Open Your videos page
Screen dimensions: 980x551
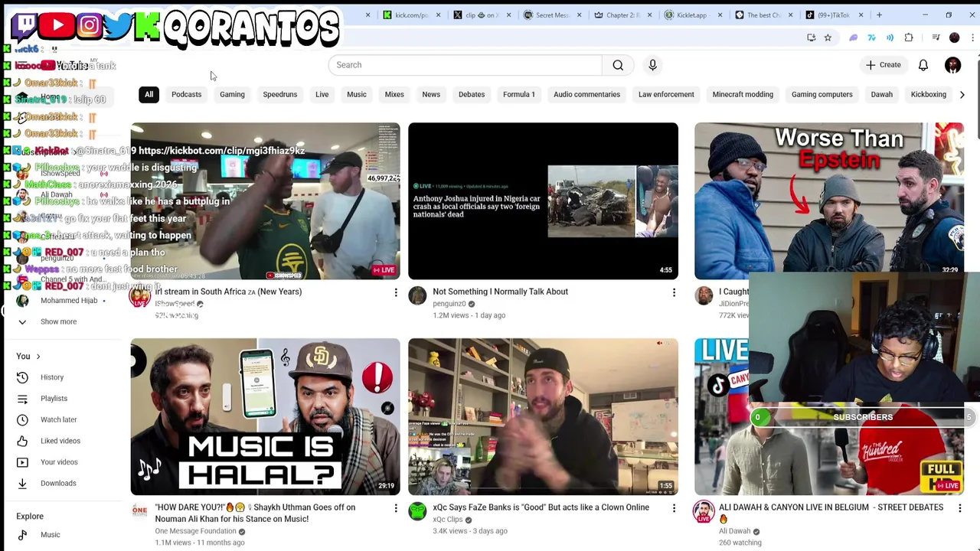(x=59, y=462)
